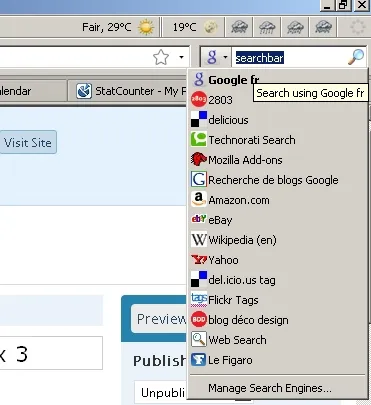Select Flickr Tags search engine
This screenshot has width=371, height=405.
(277, 300)
